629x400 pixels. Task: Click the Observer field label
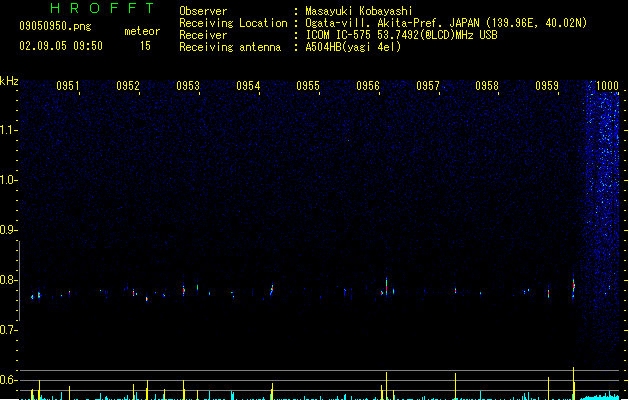[203, 11]
